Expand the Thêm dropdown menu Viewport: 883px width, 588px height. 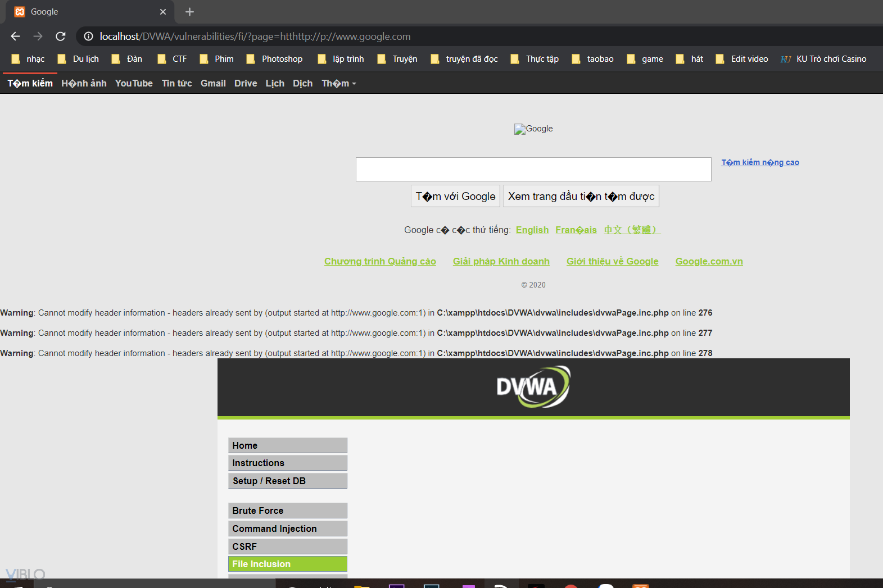[x=339, y=84]
